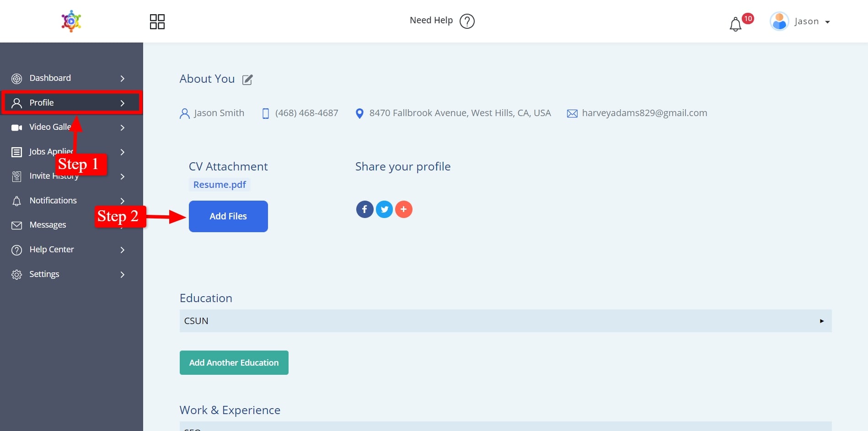Click the Need Help question mark icon

[467, 21]
